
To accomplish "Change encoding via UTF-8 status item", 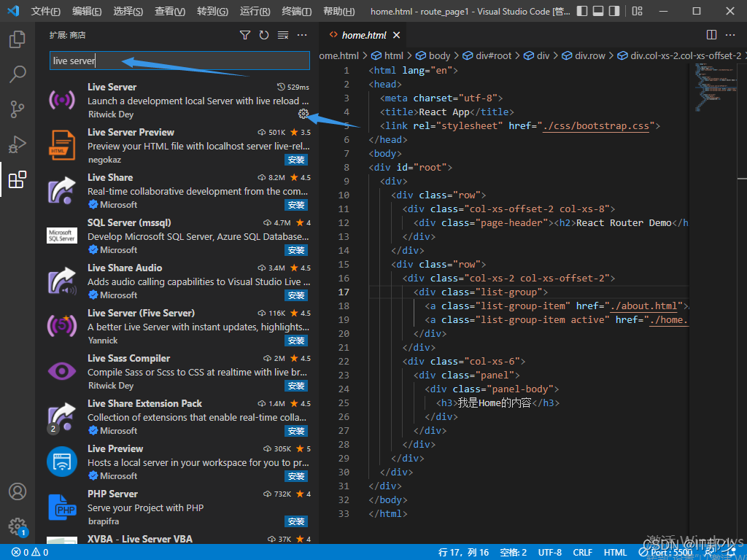I will tap(550, 553).
